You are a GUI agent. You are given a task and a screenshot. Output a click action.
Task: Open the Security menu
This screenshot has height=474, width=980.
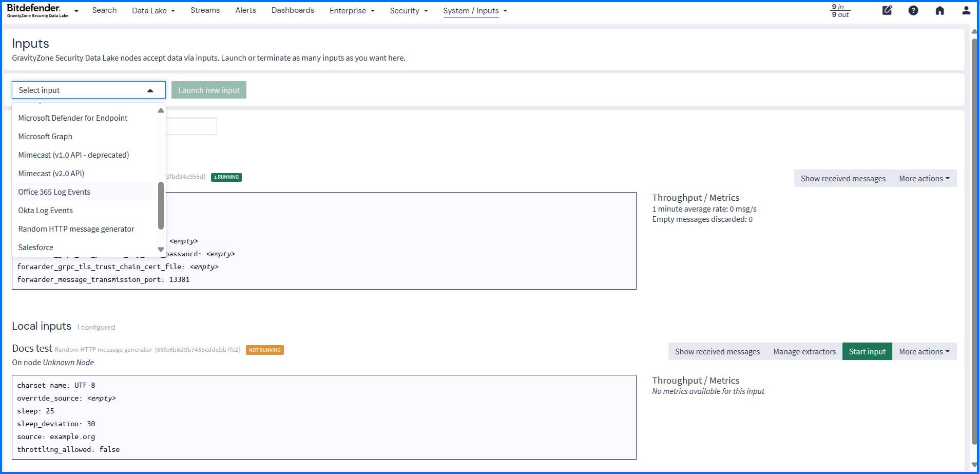[408, 10]
